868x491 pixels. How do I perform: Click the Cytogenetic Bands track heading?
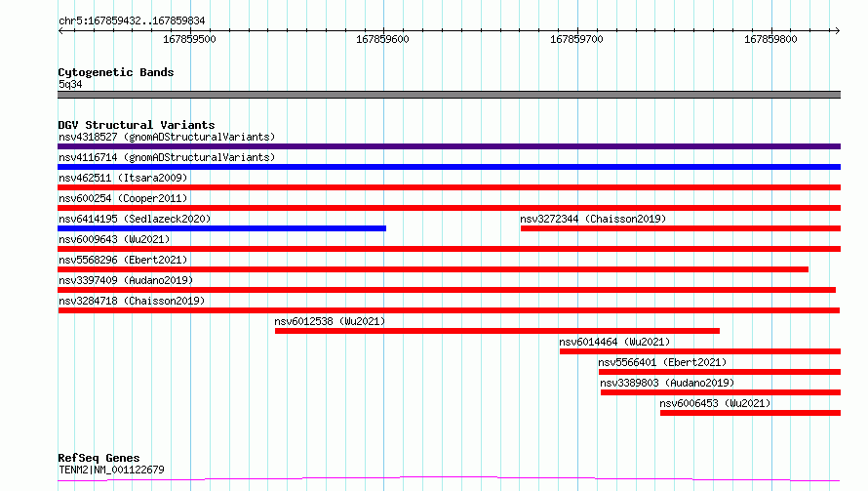tap(116, 72)
